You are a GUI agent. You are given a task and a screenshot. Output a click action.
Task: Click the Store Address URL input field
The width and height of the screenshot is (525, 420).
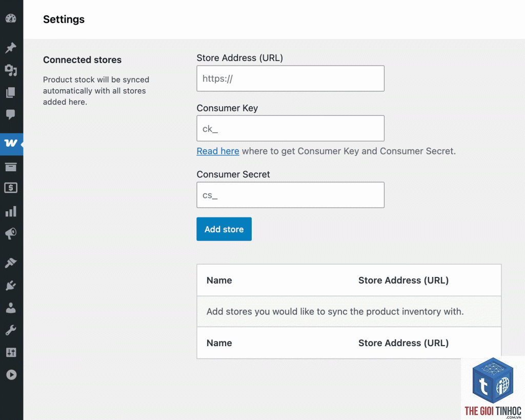(x=290, y=78)
